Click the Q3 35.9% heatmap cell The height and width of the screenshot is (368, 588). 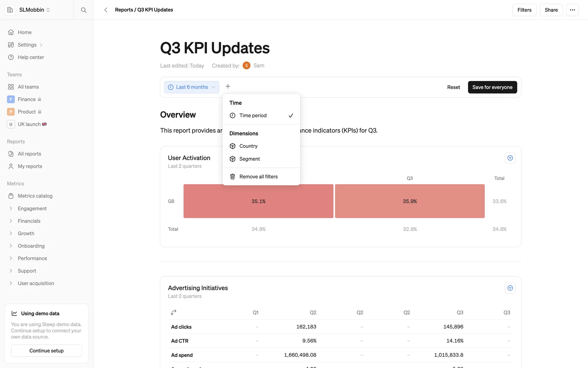pos(409,201)
